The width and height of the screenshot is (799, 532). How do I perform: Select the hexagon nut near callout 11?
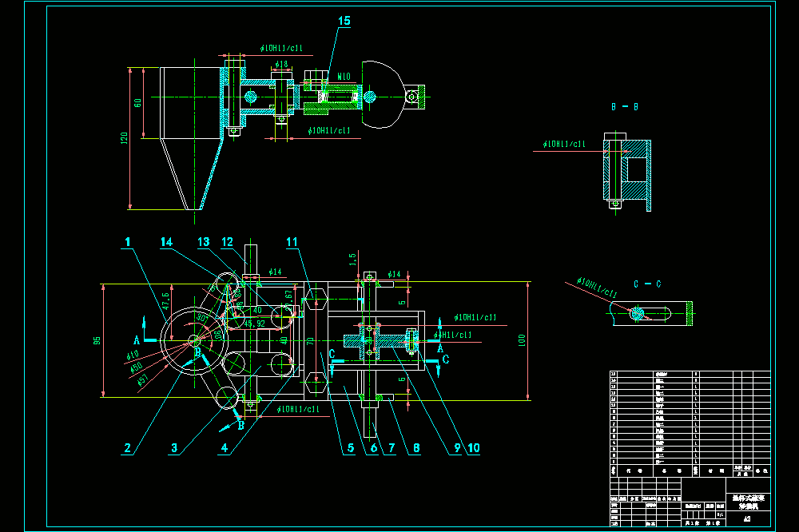(x=316, y=299)
